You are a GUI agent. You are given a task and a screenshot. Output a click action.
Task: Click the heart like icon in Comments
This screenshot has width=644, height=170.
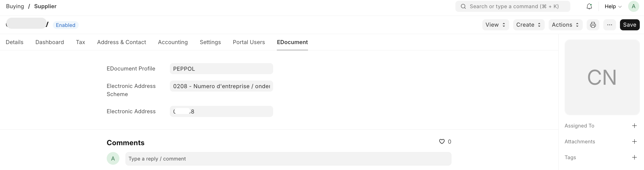442,141
